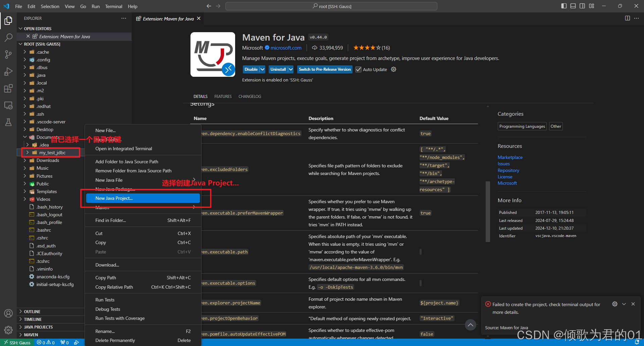Open the Extensions view icon
This screenshot has height=346, width=644.
point(8,89)
